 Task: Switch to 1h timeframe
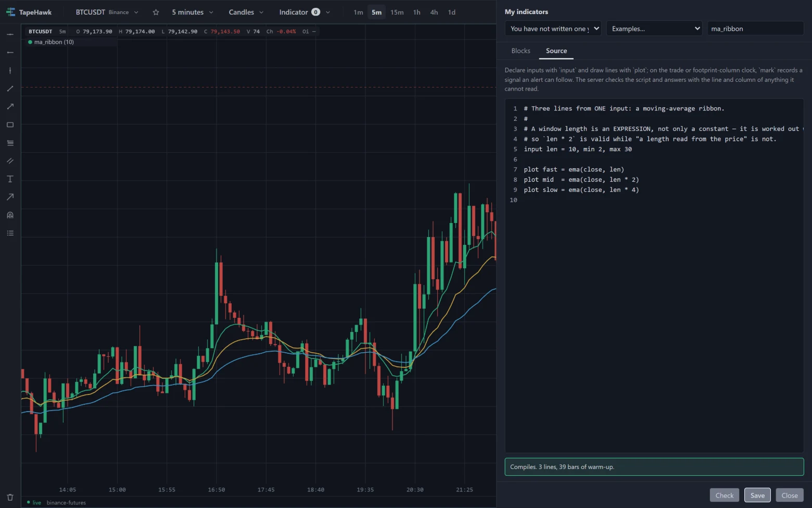417,12
